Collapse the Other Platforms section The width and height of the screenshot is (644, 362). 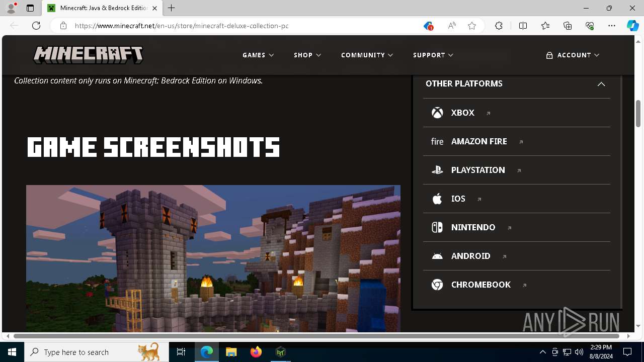coord(601,84)
